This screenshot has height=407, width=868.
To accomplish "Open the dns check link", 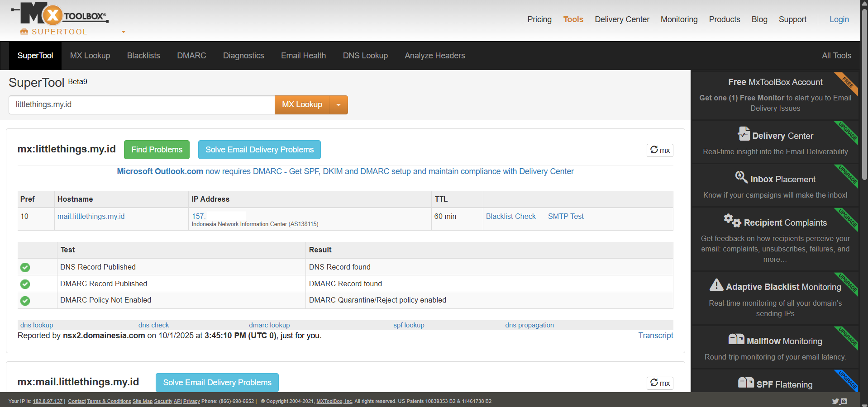I will tap(153, 325).
